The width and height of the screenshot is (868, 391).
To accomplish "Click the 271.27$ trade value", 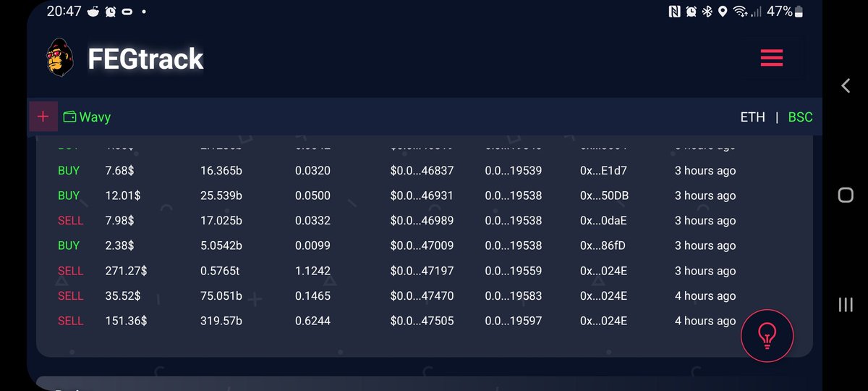I will tap(126, 271).
